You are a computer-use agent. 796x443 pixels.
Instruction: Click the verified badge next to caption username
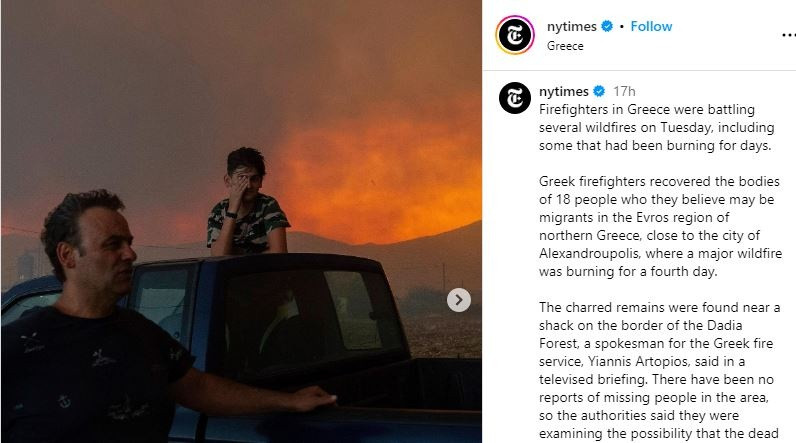point(599,91)
